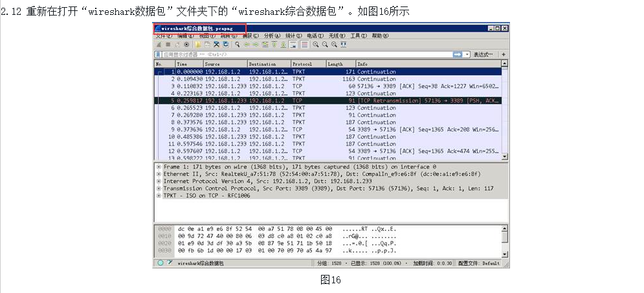This screenshot has height=293, width=644.
Task: Click the 表达式 expression button
Action: click(x=483, y=54)
